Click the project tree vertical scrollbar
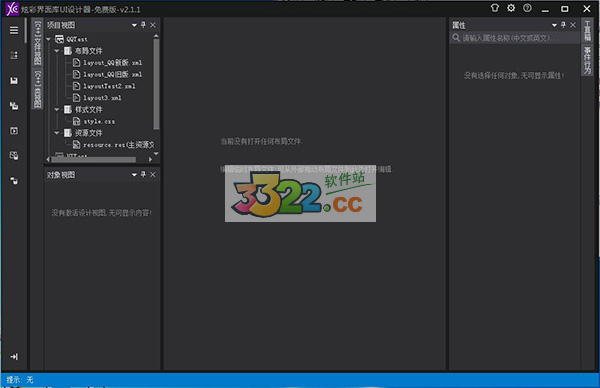 pyautogui.click(x=156, y=84)
